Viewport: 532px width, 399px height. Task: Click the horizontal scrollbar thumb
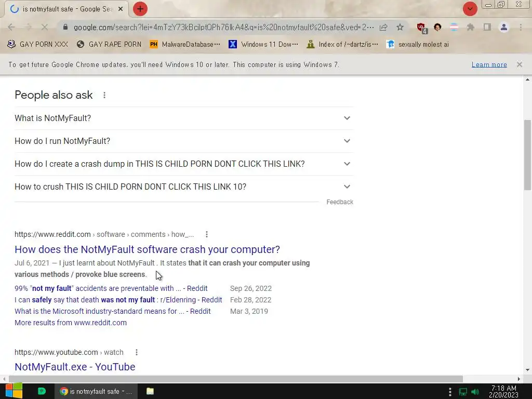[x=236, y=379]
